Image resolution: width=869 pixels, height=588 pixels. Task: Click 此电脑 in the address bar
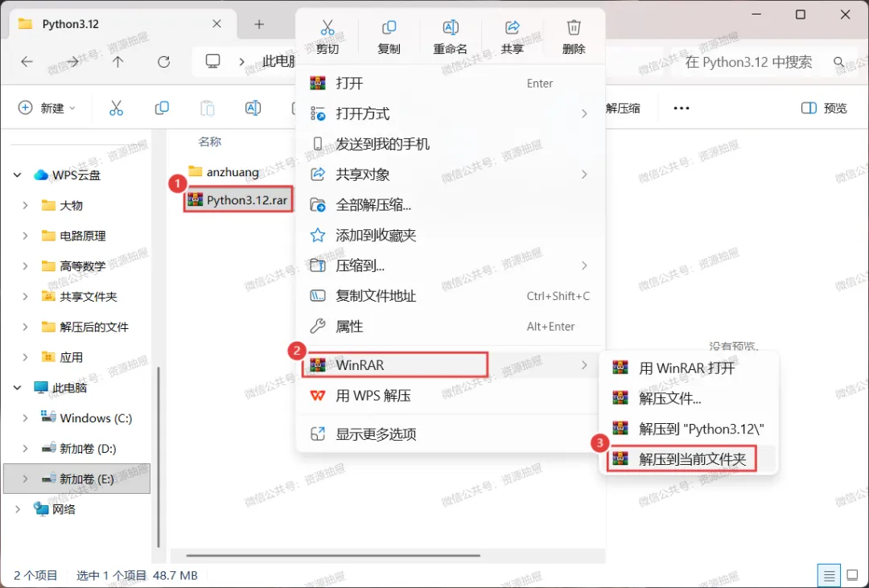(278, 61)
